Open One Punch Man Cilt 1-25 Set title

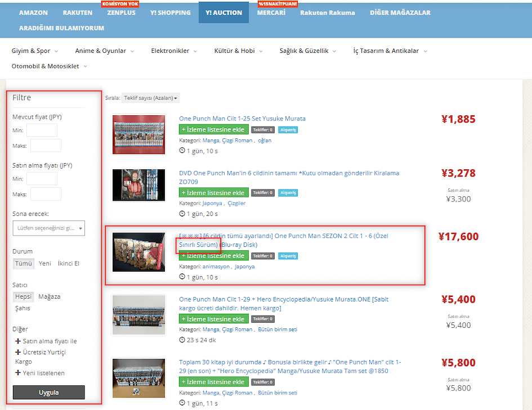(242, 119)
